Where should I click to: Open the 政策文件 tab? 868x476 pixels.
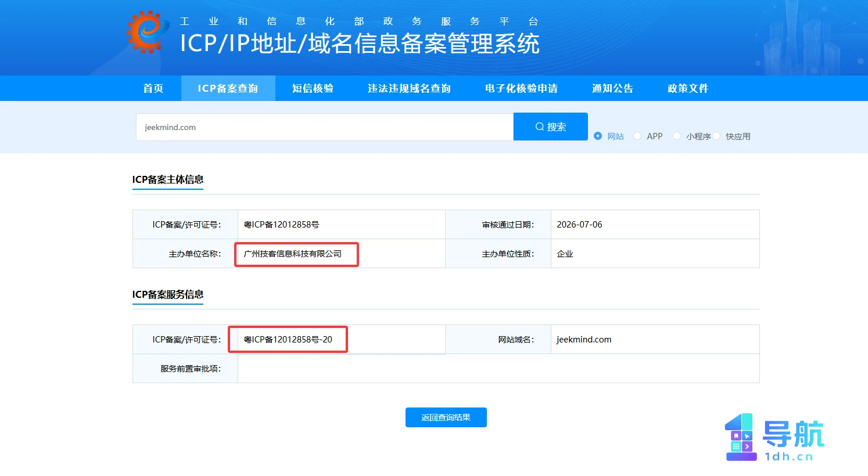pos(688,88)
